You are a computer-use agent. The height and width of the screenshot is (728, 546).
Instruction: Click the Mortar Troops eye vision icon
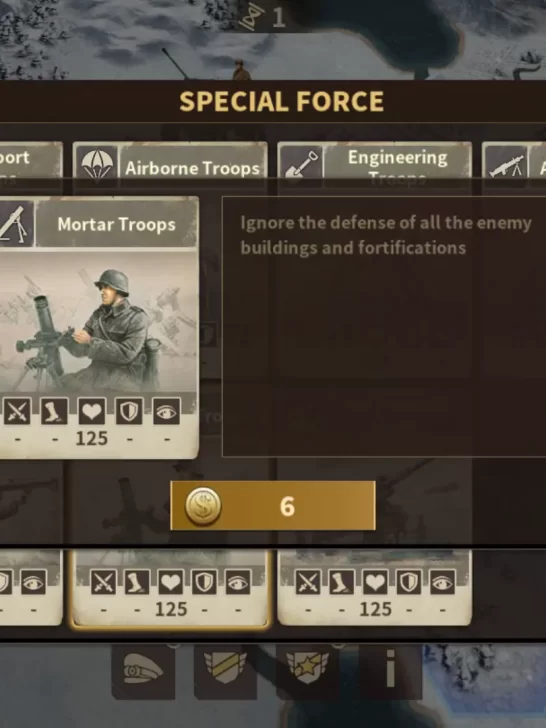[166, 411]
